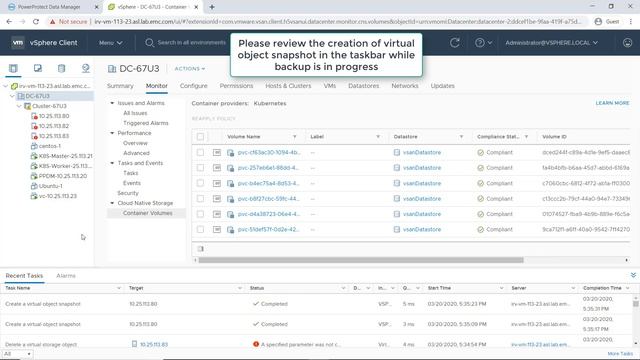640x360 pixels.
Task: Click the vSphere refresh icon
Action: (455, 42)
